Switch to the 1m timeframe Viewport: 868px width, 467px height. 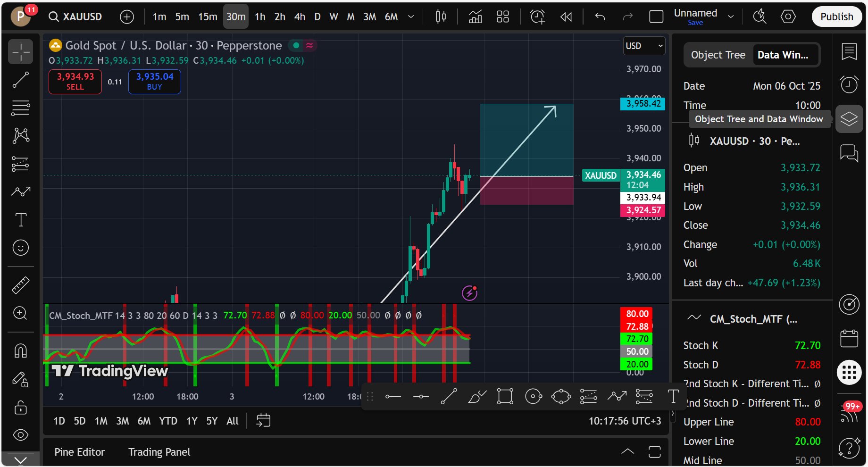coord(159,17)
